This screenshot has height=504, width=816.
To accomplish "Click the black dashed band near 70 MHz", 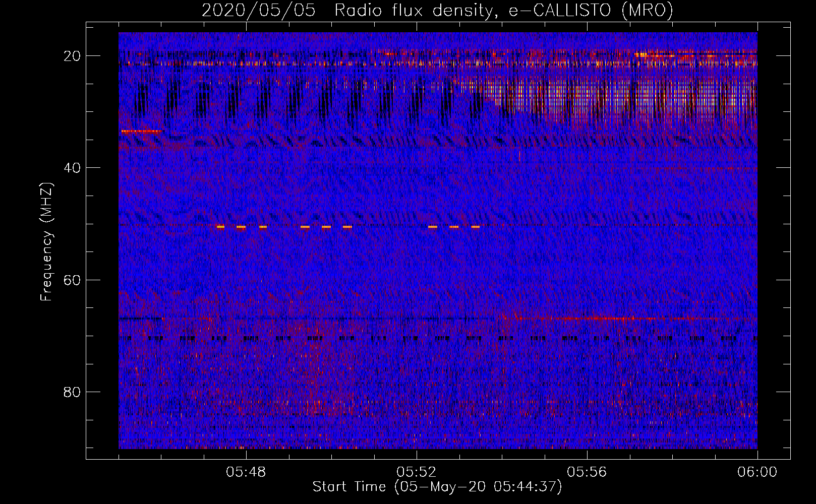I will (x=438, y=338).
